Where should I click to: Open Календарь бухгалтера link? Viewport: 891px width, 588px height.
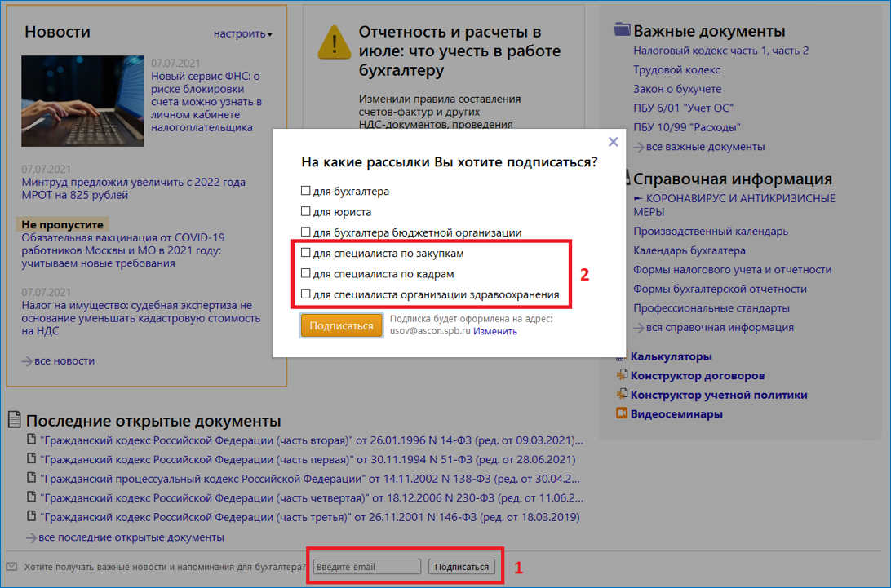689,250
